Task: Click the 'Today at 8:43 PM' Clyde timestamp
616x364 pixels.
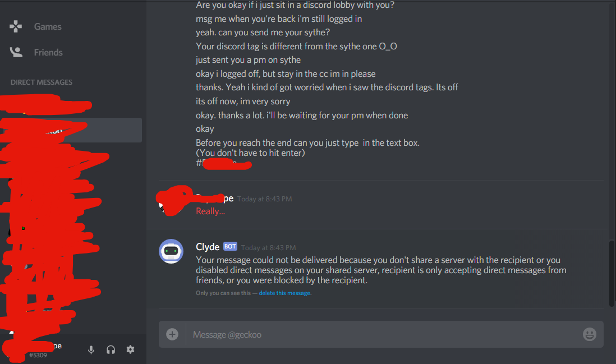Action: (x=268, y=248)
